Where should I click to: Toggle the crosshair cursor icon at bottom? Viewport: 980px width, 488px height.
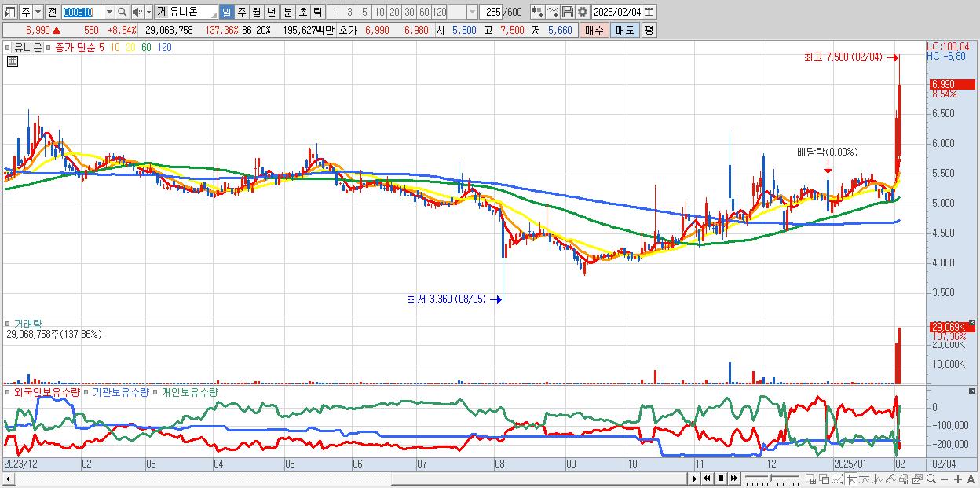coord(851,479)
